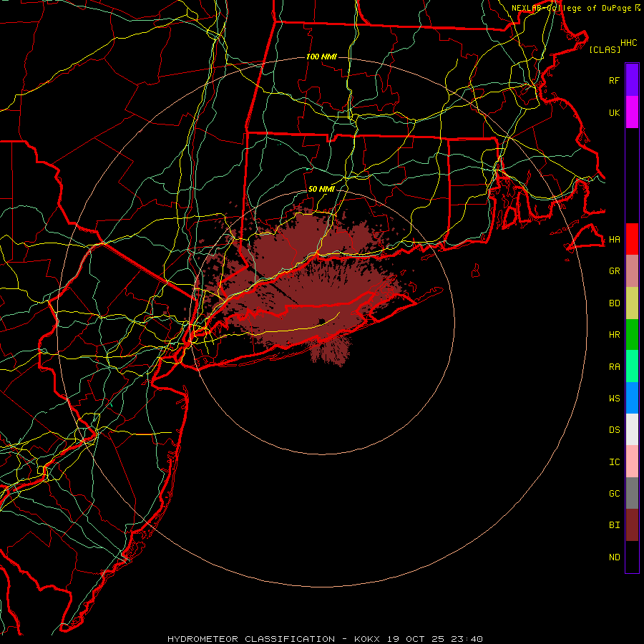644x644 pixels.
Task: Click the 'BD' legend label
Action: (x=614, y=303)
